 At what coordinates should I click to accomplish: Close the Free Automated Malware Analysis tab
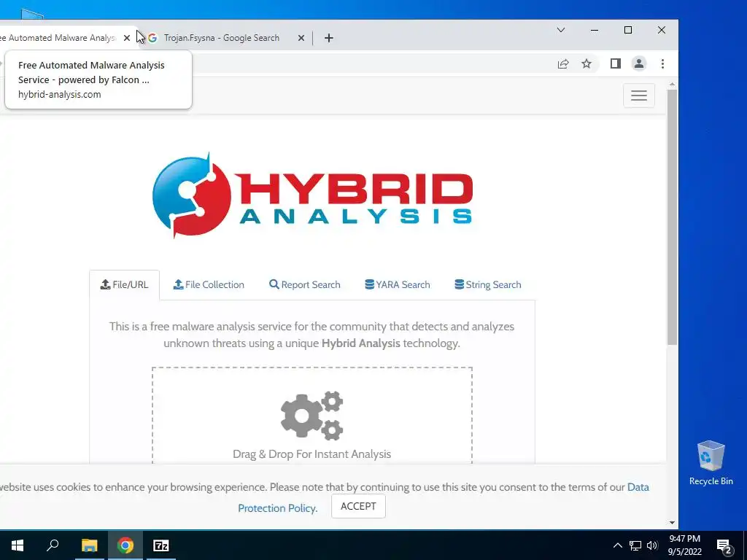coord(127,38)
